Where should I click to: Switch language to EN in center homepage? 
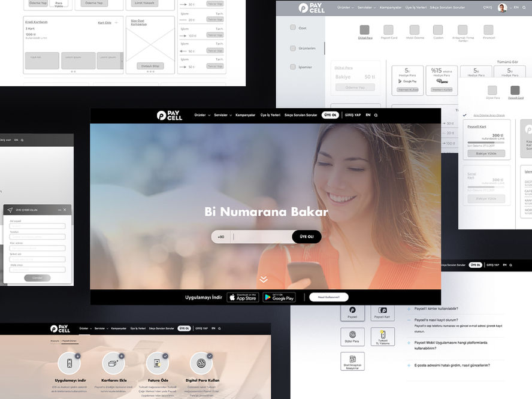pyautogui.click(x=368, y=115)
